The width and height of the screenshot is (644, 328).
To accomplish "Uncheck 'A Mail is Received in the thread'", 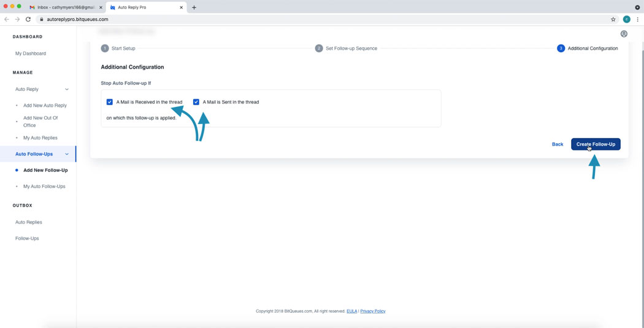I will click(110, 102).
